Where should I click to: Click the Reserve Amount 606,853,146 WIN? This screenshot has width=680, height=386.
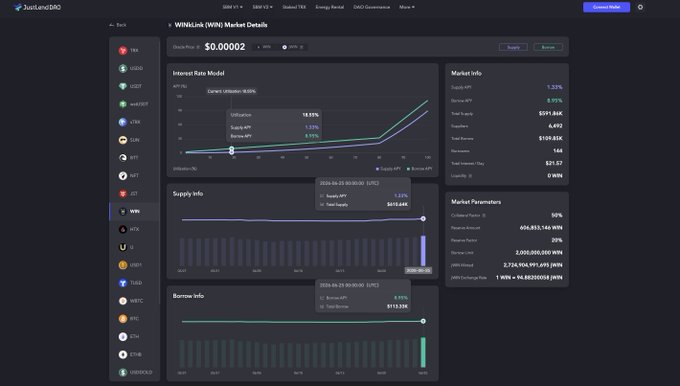(x=541, y=228)
